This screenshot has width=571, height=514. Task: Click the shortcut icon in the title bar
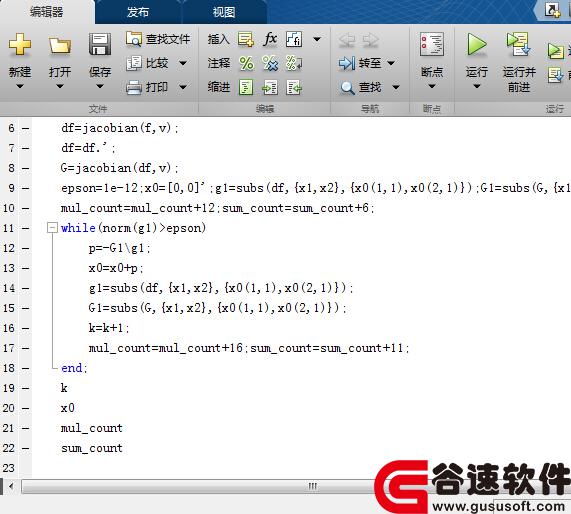pyautogui.click(x=552, y=10)
